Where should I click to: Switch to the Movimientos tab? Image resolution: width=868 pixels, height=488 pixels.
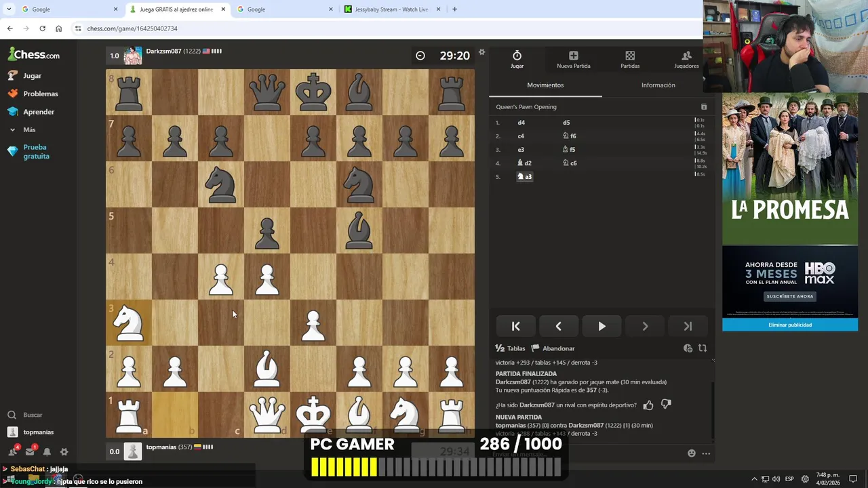[x=545, y=85]
